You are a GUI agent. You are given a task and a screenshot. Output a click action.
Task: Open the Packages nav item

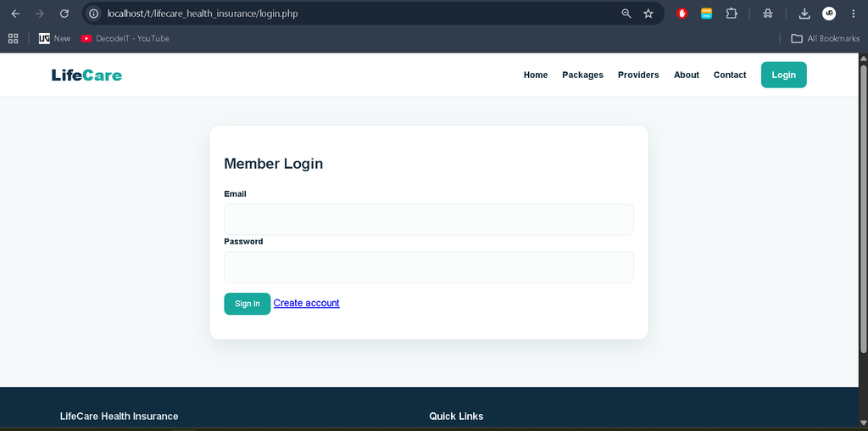(x=582, y=75)
